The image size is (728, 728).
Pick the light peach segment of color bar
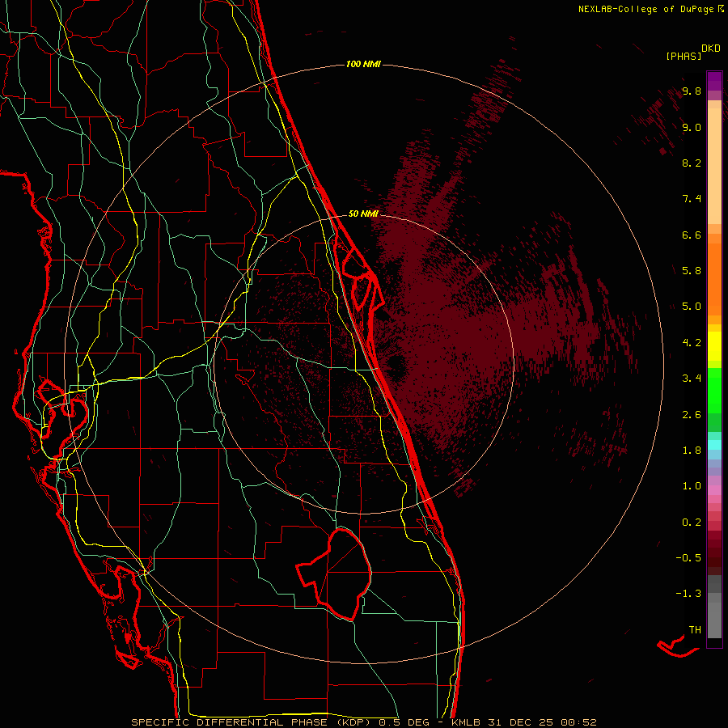(714, 167)
